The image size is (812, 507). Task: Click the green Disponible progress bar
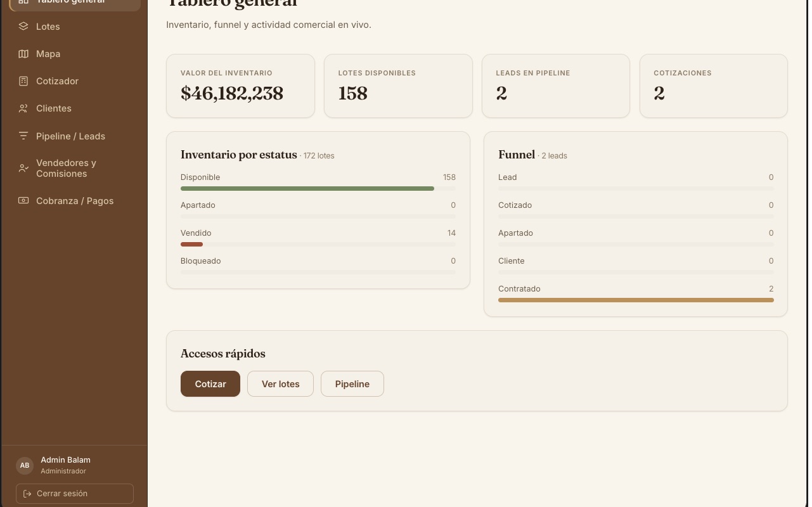307,188
